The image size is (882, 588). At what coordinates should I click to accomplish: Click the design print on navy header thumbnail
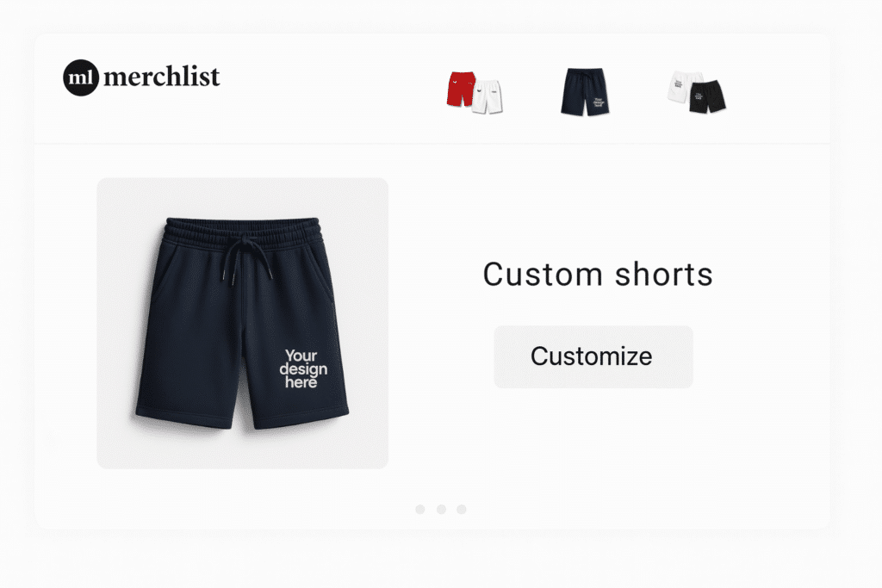(599, 102)
